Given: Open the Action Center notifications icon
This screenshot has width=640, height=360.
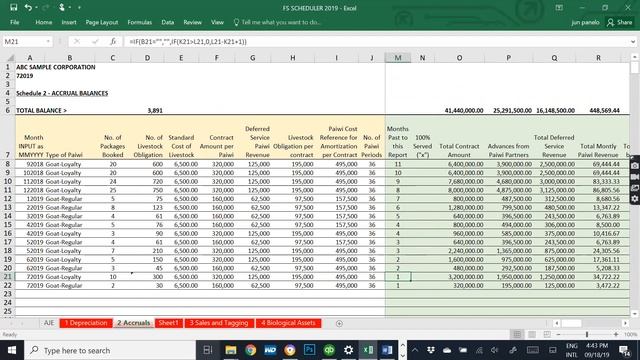Looking at the screenshot, I should click(x=624, y=350).
